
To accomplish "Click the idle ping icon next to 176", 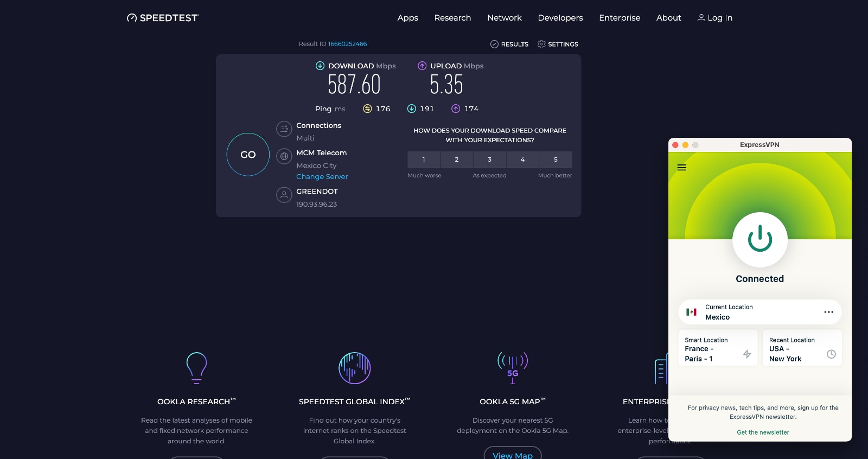I will click(367, 109).
